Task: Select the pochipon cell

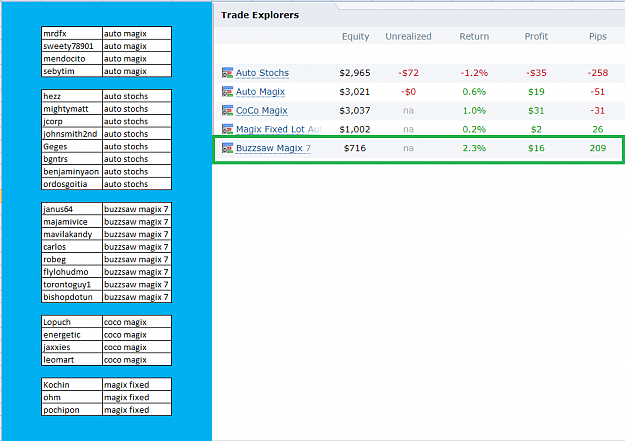Action: tap(72, 410)
